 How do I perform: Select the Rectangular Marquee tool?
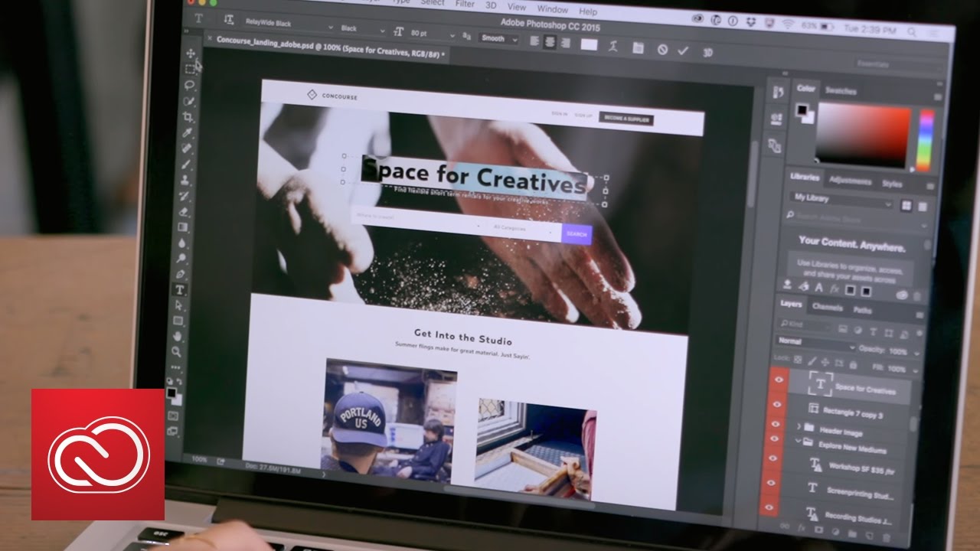(x=190, y=70)
